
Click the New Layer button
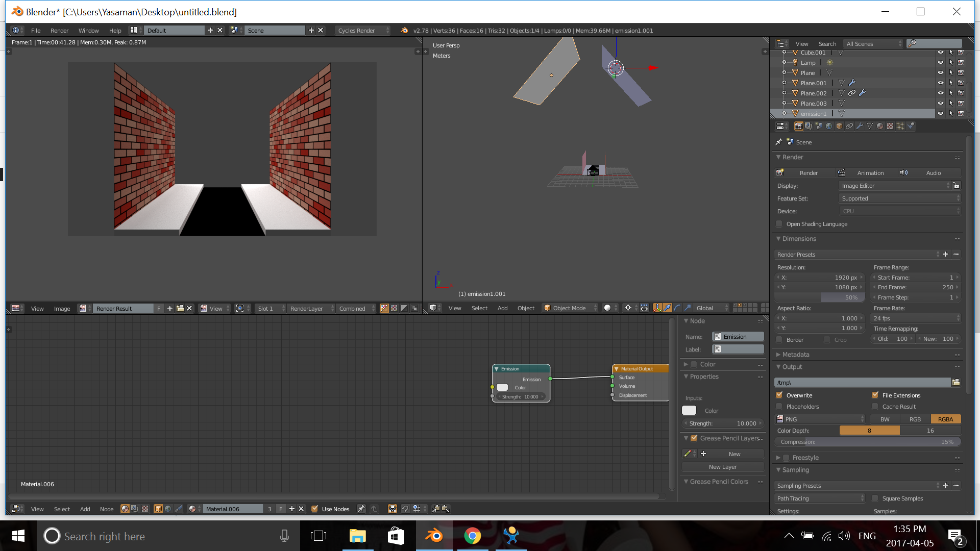(x=722, y=467)
